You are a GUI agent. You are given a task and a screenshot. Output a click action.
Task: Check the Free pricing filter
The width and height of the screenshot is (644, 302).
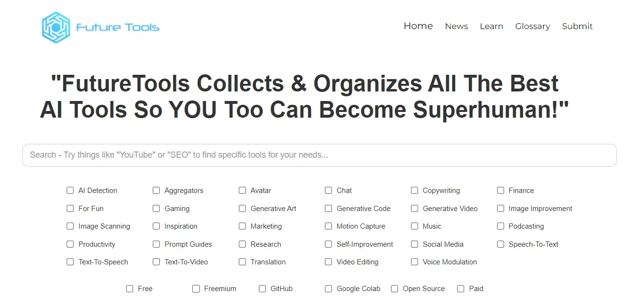tap(129, 289)
